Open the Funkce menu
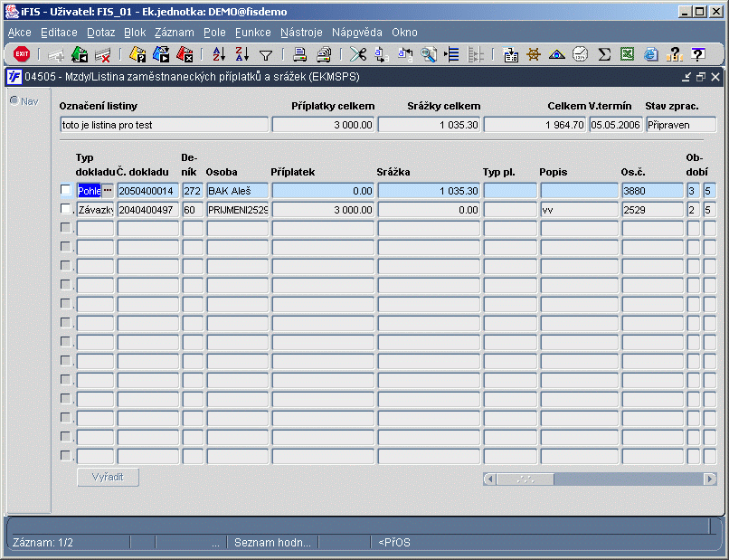729x560 pixels. click(x=252, y=32)
